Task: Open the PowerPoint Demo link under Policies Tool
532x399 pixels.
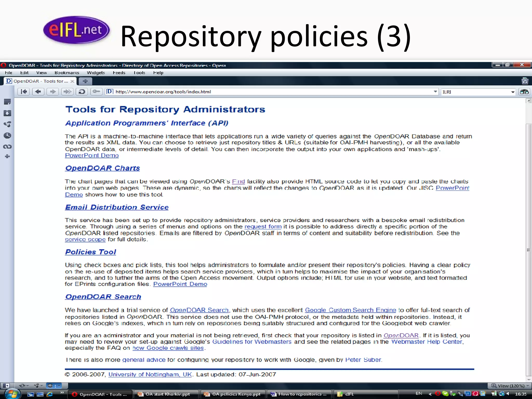Action: [x=180, y=284]
